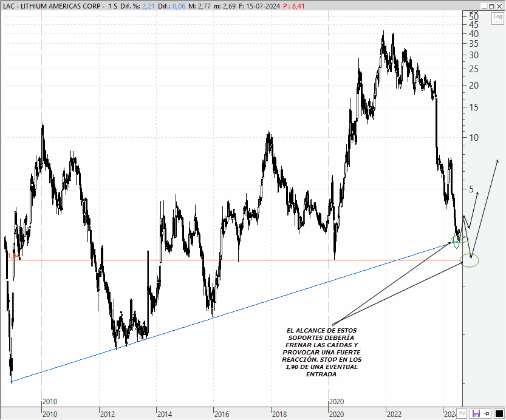The height and width of the screenshot is (420, 506).
Task: Click the pushpin icon in bottom toolbar
Action: pos(487,413)
